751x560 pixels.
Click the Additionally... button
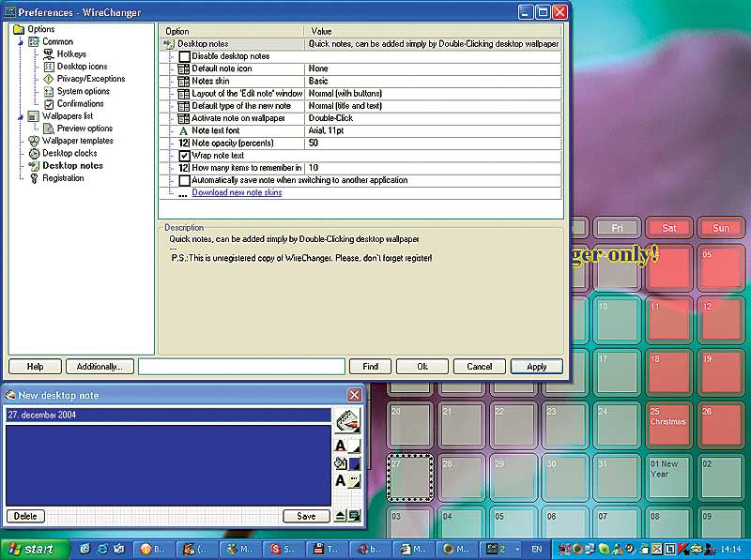[100, 367]
